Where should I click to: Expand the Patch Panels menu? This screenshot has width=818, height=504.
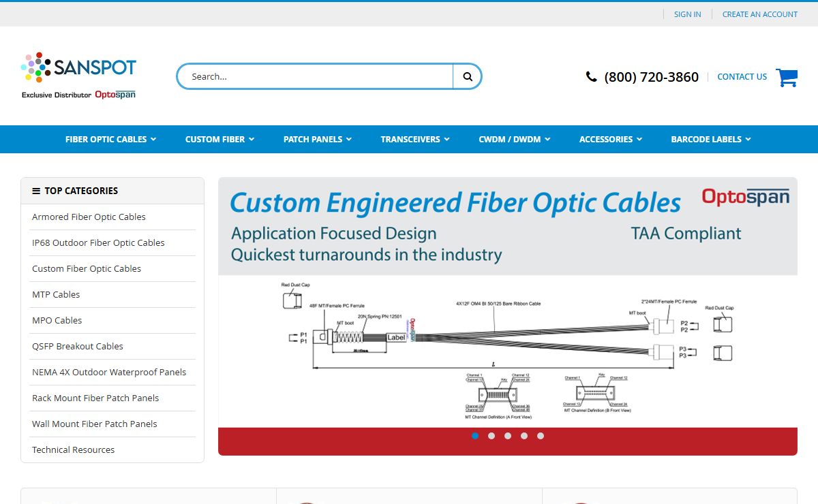point(318,139)
